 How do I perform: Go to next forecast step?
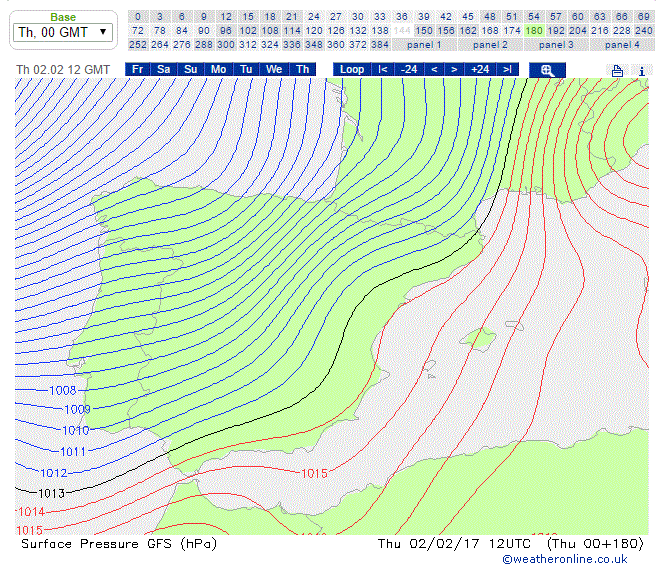(x=454, y=69)
